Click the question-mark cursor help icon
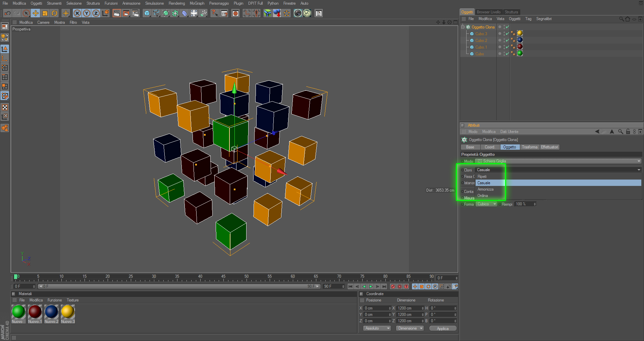This screenshot has height=341, width=644. (215, 13)
